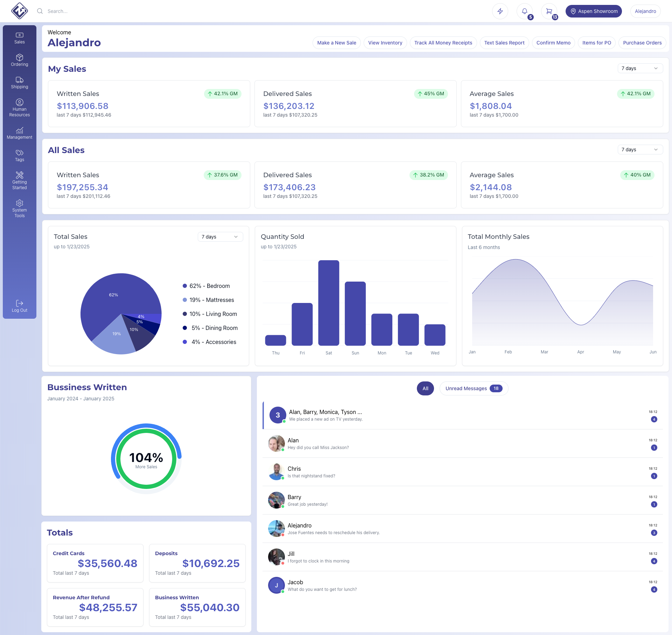Switch to Unread Messages tab

tap(474, 388)
